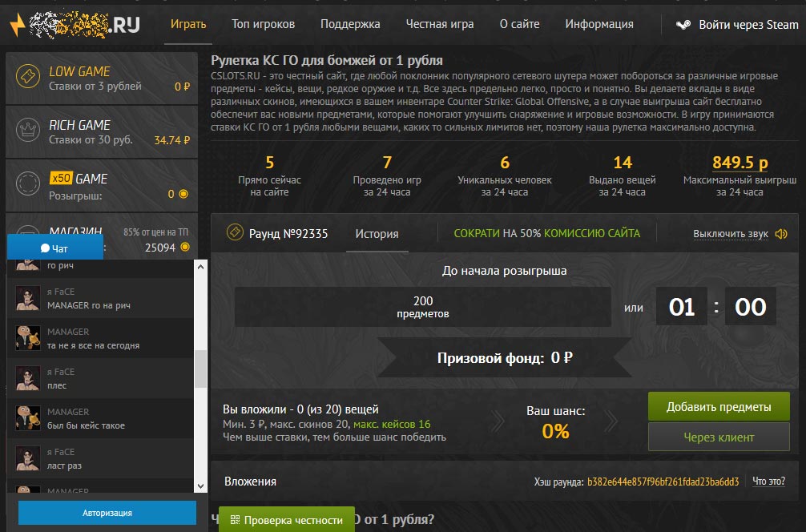Click the timer seconds value 00

coord(751,307)
